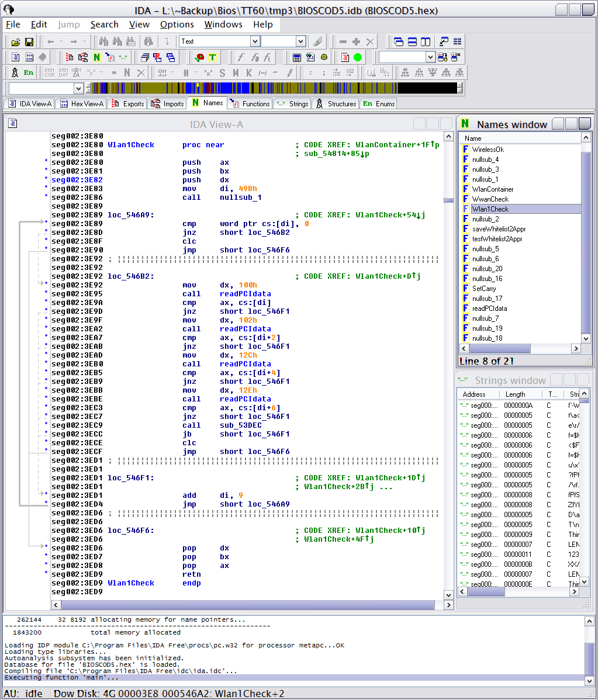Switch to the Strings tab
Screen dimensions: 598x700
click(x=292, y=103)
